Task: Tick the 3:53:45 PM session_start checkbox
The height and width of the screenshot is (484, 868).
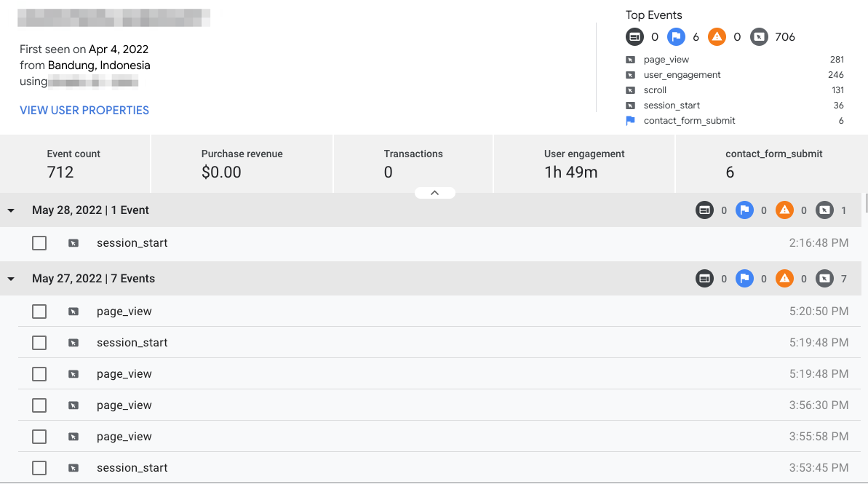Action: [39, 468]
